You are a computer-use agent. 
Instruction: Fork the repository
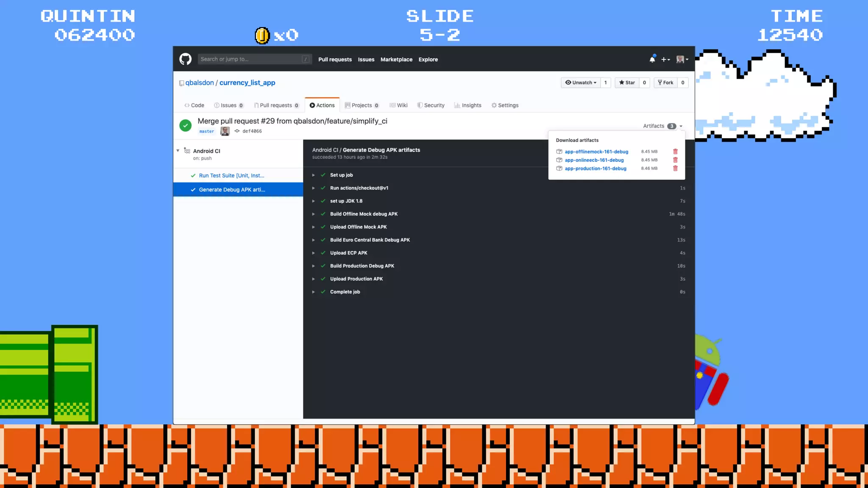pos(665,83)
